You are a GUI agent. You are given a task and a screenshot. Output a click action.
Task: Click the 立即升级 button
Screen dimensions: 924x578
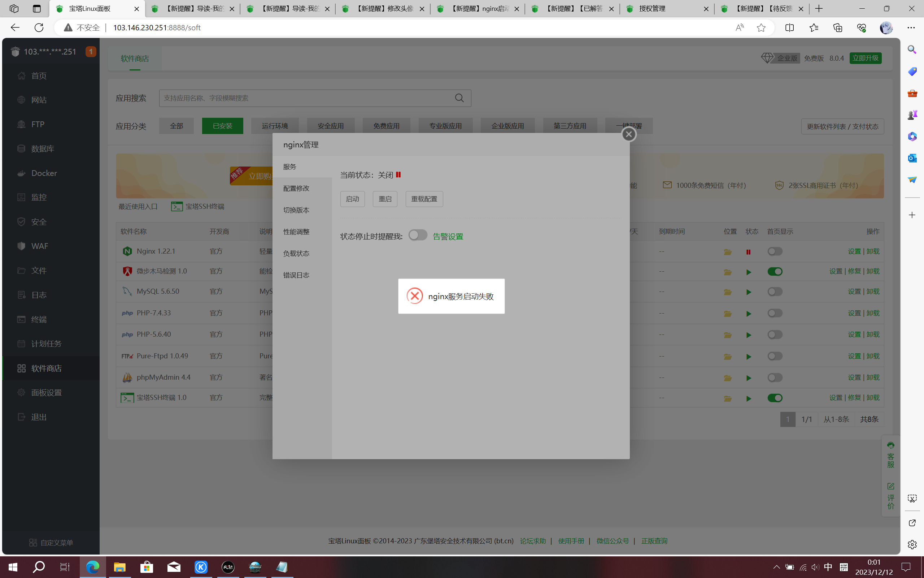pyautogui.click(x=865, y=58)
